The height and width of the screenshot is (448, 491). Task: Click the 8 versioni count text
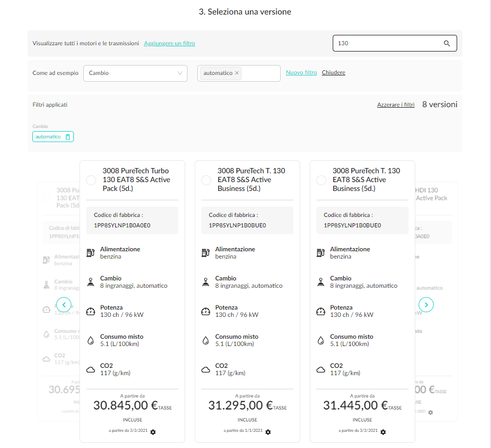[439, 105]
